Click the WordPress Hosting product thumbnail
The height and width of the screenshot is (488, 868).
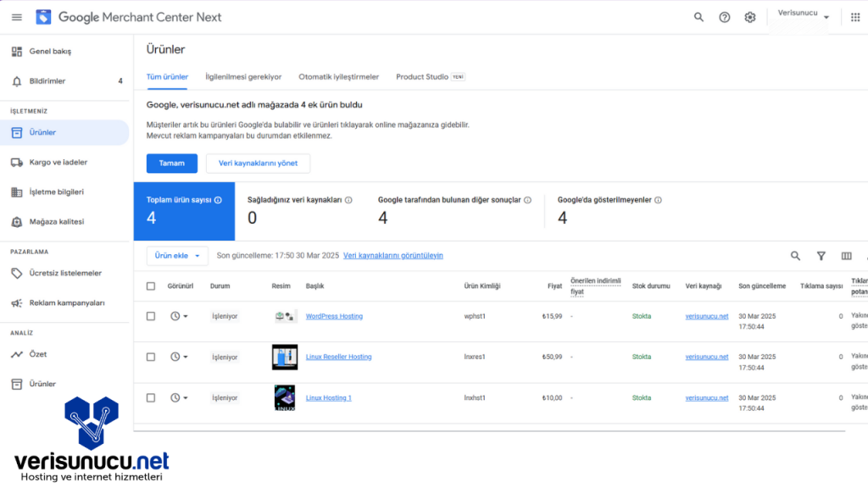(x=285, y=317)
